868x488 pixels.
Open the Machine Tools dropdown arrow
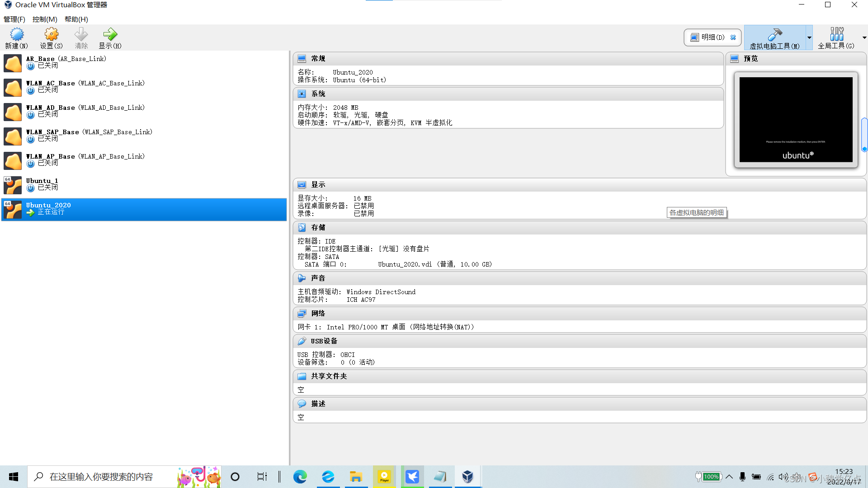809,38
